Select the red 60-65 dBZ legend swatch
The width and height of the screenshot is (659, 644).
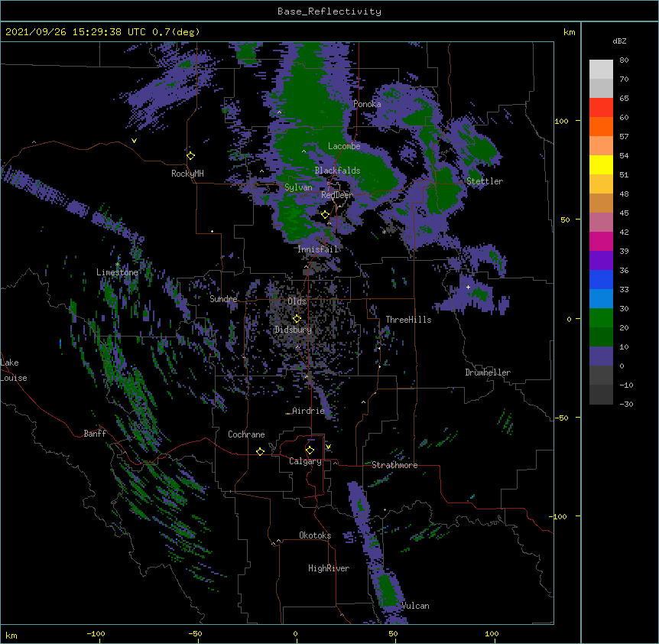[601, 108]
